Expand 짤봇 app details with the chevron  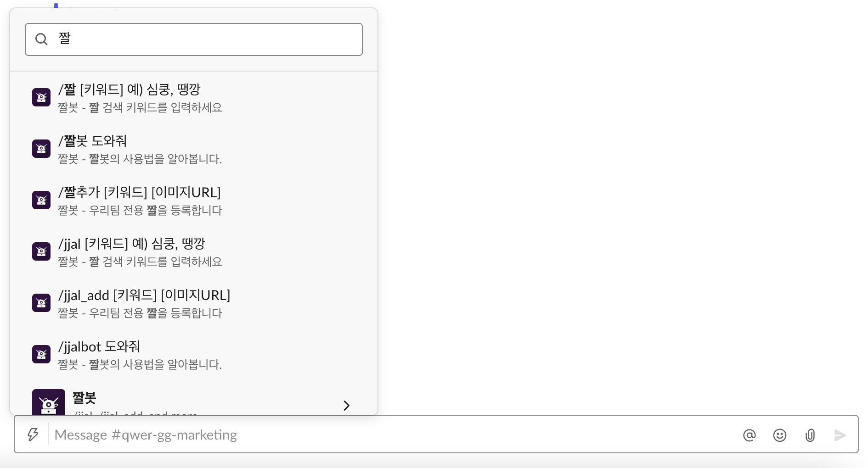[347, 406]
